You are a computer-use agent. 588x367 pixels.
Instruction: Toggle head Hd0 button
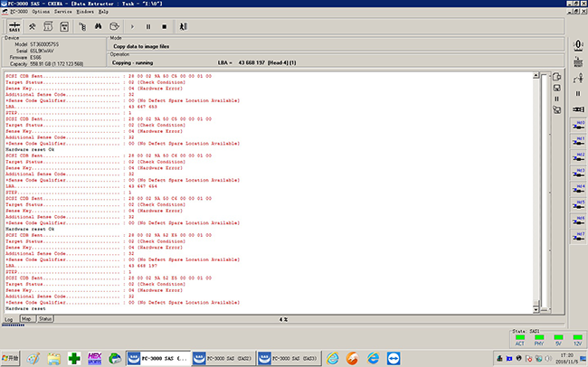pos(579,126)
